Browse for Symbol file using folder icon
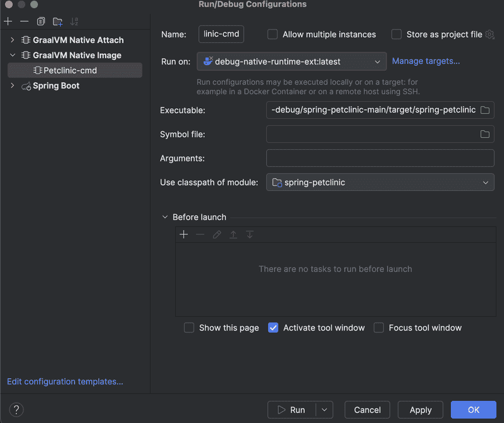504x423 pixels. [x=485, y=134]
